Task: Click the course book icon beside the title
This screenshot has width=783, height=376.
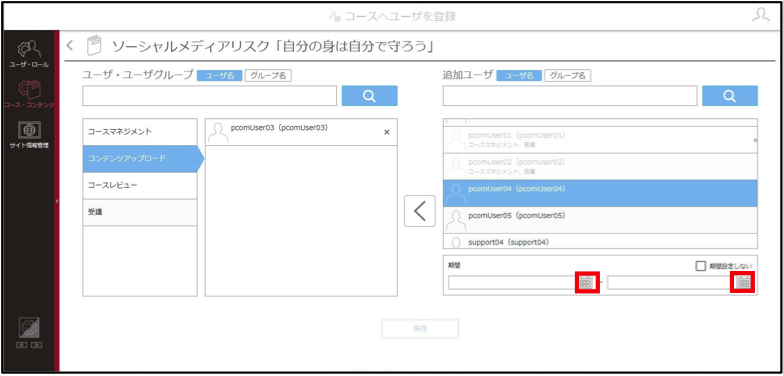Action: point(94,45)
